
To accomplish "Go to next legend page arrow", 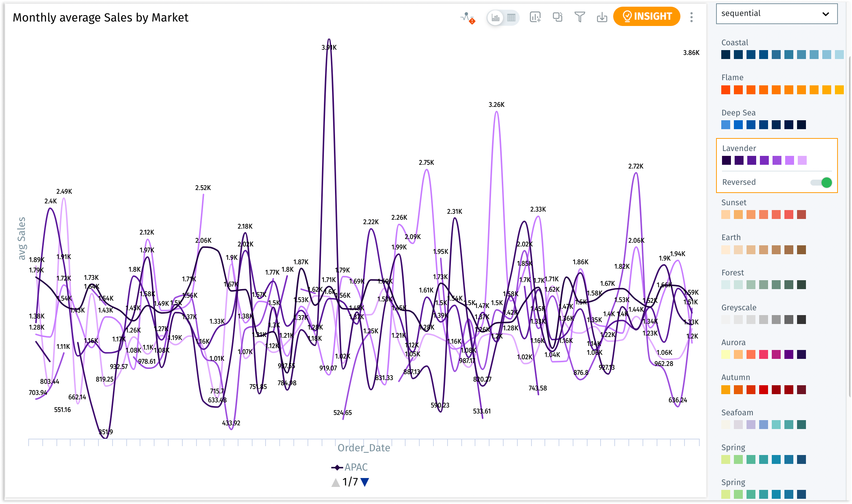I will [x=365, y=482].
